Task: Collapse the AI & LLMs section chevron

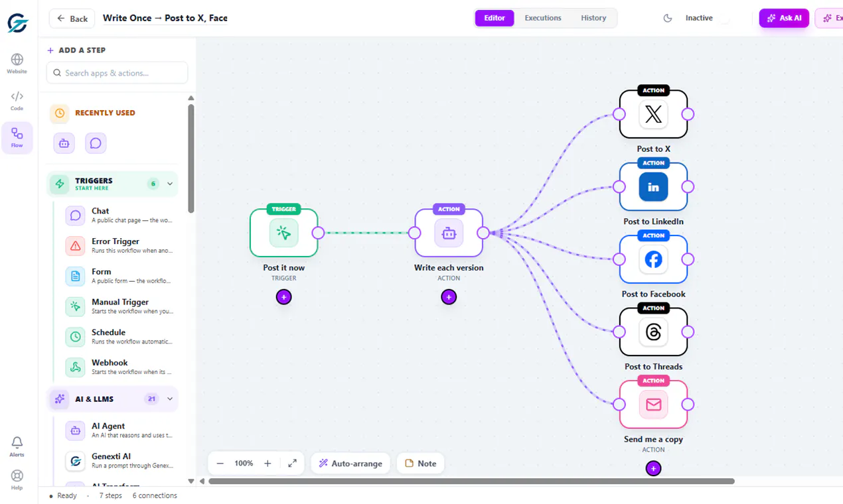Action: coord(170,399)
